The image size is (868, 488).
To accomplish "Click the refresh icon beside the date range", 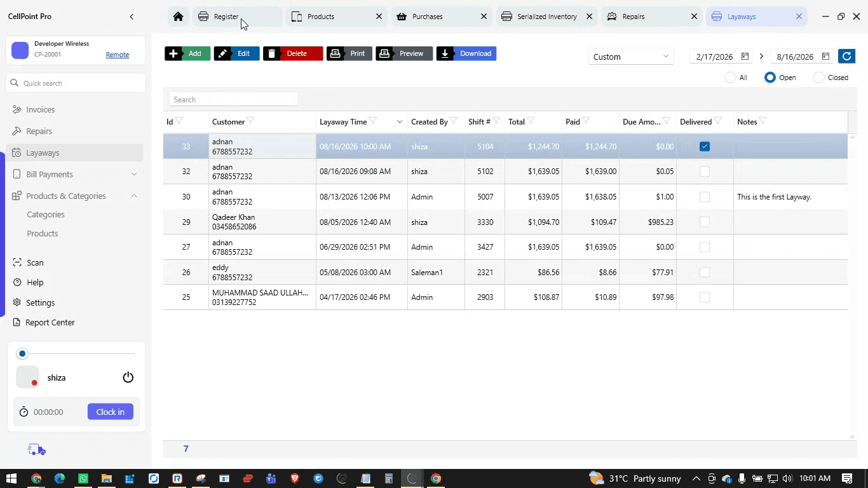I will tap(846, 57).
